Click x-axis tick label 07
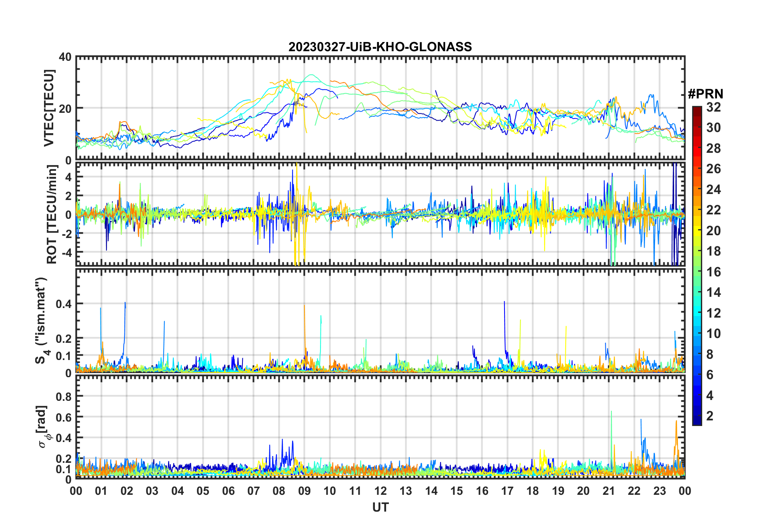This screenshot has width=761, height=532. 254,491
